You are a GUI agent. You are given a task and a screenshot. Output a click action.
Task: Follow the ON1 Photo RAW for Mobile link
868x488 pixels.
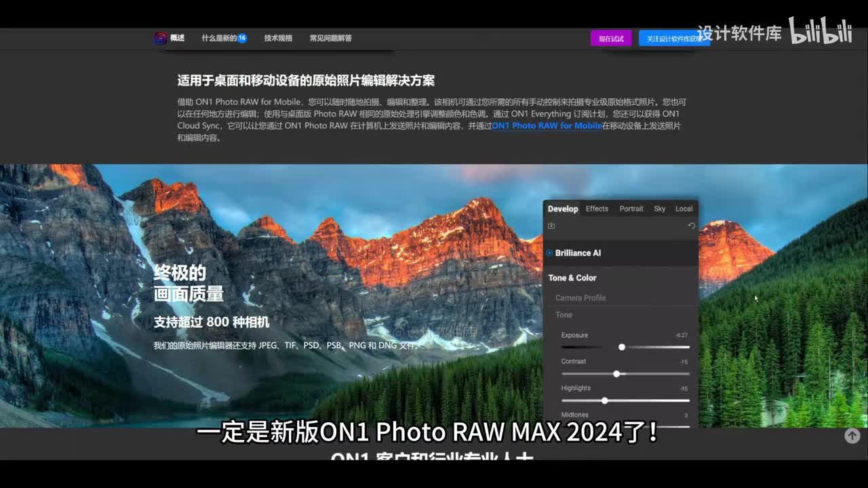(x=547, y=125)
